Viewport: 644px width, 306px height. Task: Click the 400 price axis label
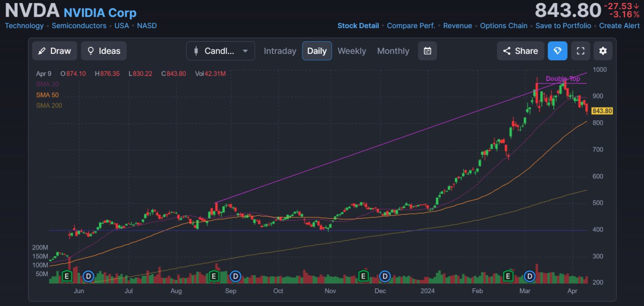coord(598,229)
